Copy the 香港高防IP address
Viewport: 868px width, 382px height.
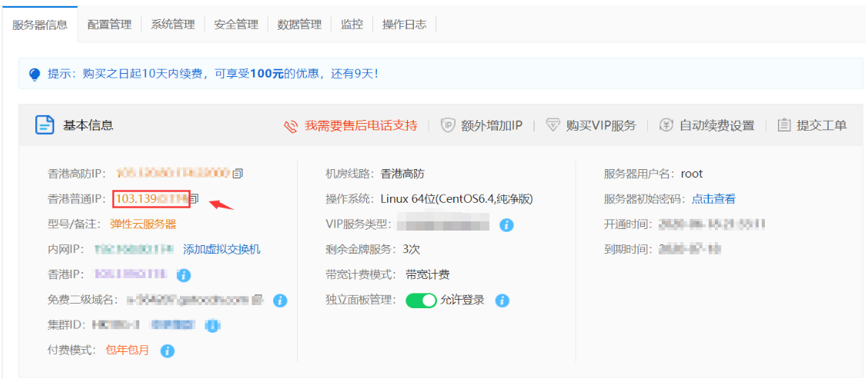[x=238, y=174]
